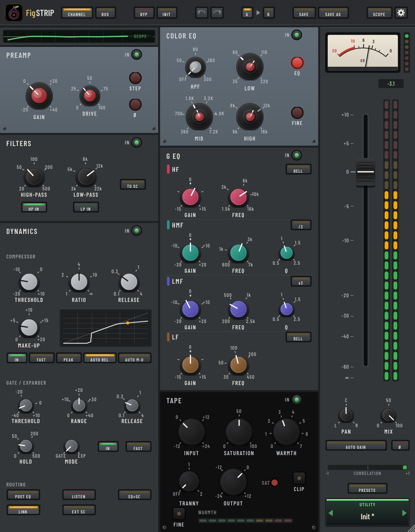Screen dimensions: 415x532
Task: Open the SCOPE view in header
Action: [379, 13]
